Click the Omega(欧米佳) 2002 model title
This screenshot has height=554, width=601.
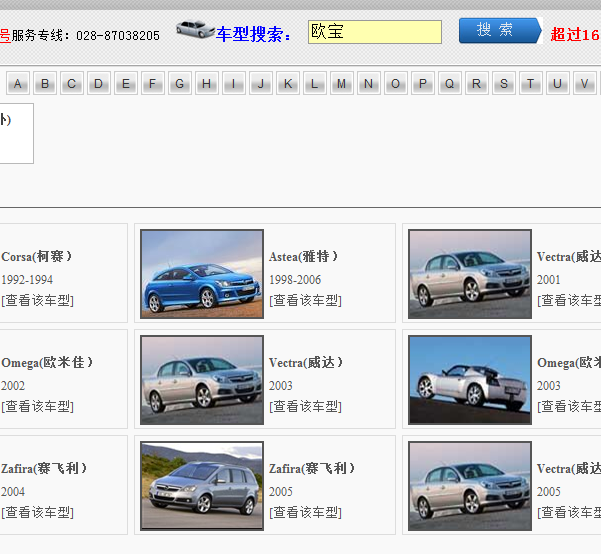point(47,362)
